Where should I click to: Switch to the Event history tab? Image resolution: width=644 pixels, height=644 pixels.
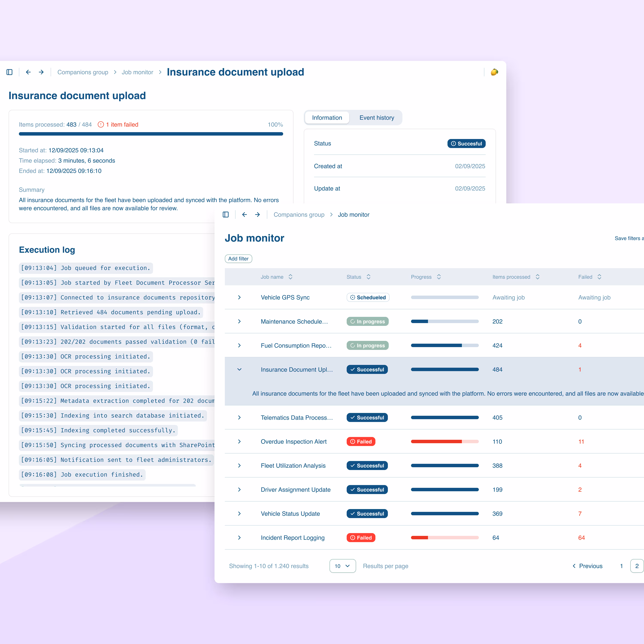(377, 118)
